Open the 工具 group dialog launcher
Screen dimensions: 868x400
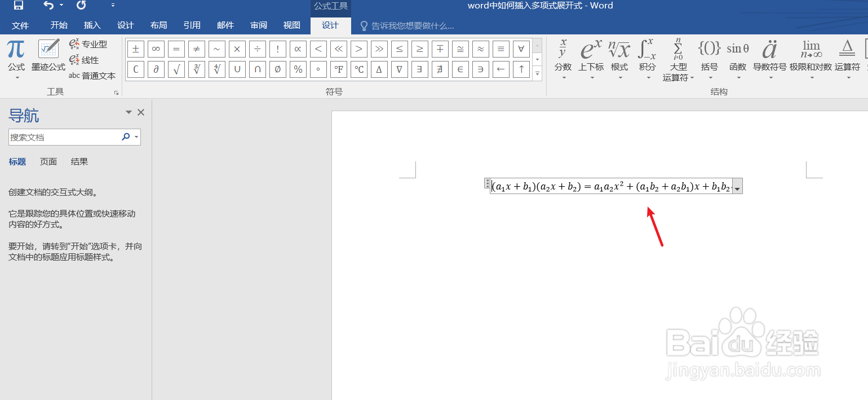click(117, 92)
